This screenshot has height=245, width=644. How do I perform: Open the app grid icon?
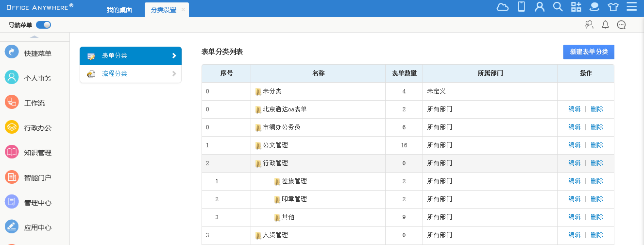tap(576, 7)
